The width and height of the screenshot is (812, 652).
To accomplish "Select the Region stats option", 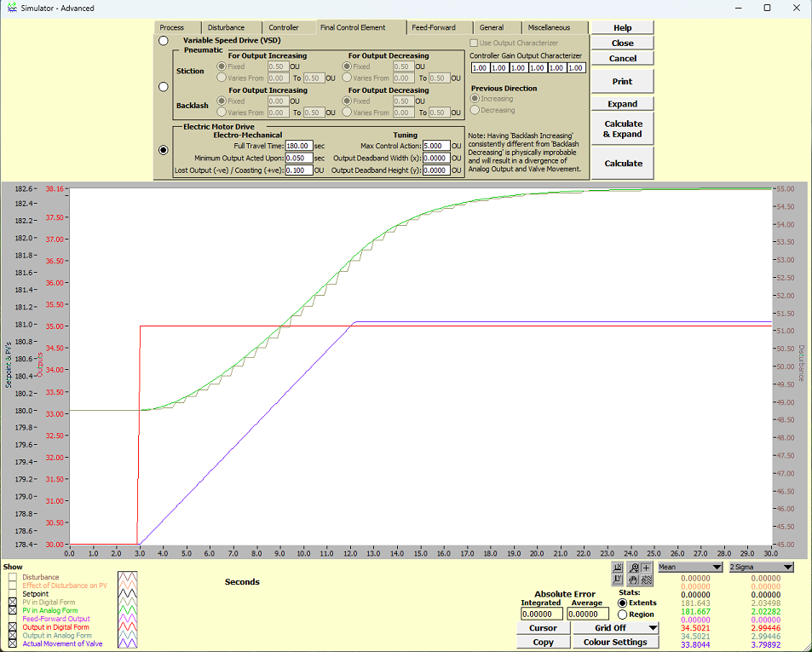I will (x=623, y=614).
